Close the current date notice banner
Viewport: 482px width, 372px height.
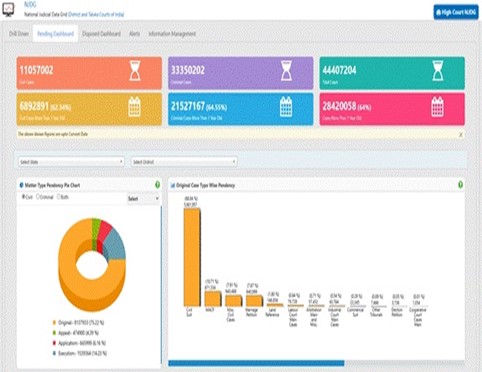point(461,135)
